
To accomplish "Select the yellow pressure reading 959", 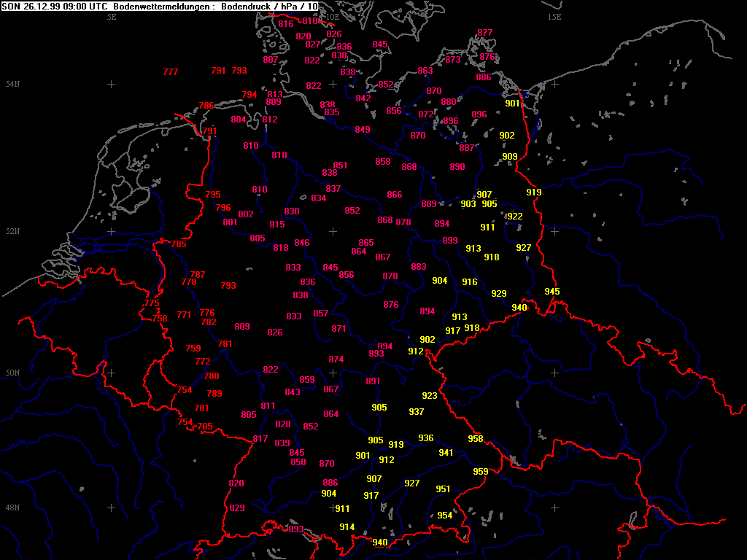I will tap(481, 472).
